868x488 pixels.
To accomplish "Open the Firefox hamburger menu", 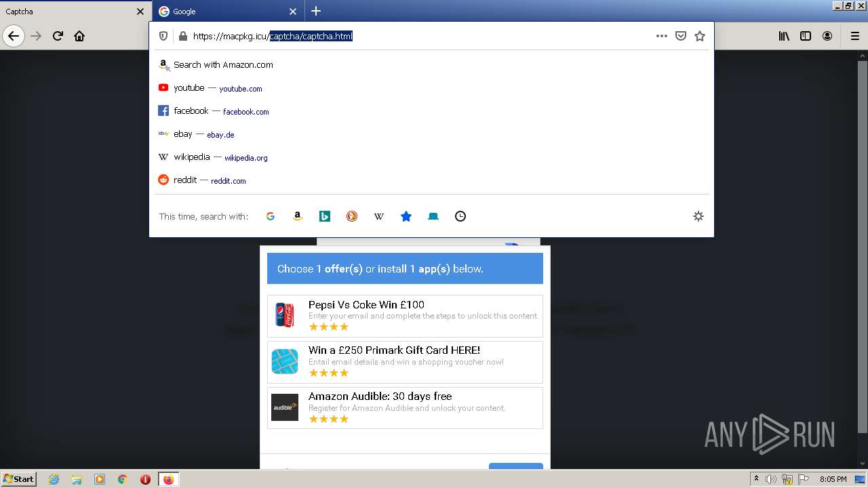I will 855,36.
